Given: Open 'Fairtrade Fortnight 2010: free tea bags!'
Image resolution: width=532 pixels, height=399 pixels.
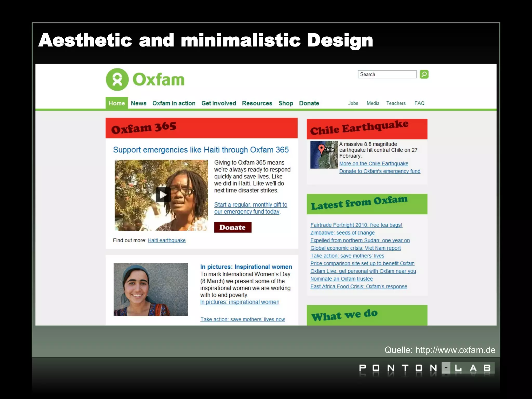Looking at the screenshot, I should [x=356, y=225].
